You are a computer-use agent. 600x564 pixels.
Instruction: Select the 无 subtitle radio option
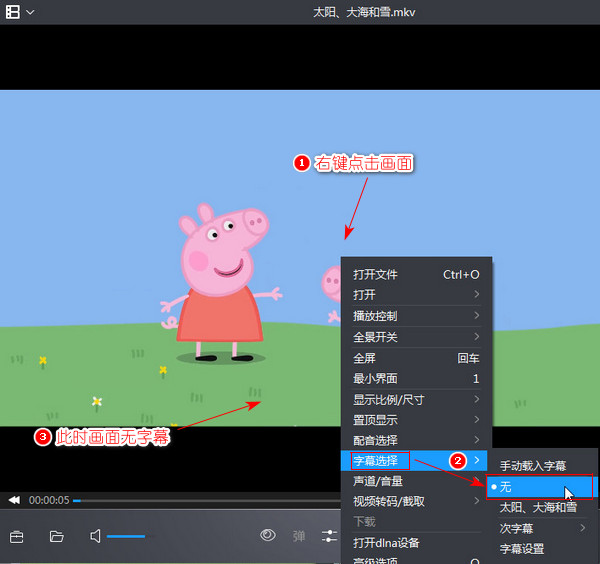pyautogui.click(x=541, y=487)
